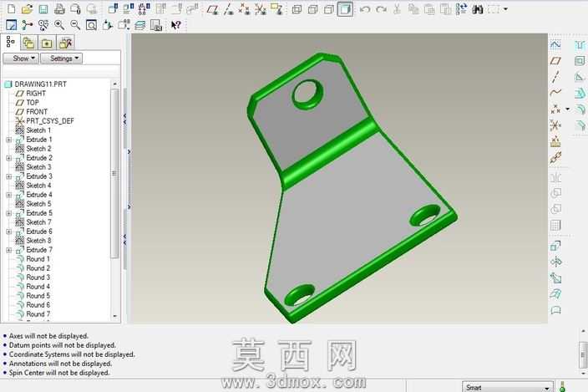The image size is (588, 392).
Task: Select PRT_CSYS_DEF in model tree
Action: click(x=44, y=121)
